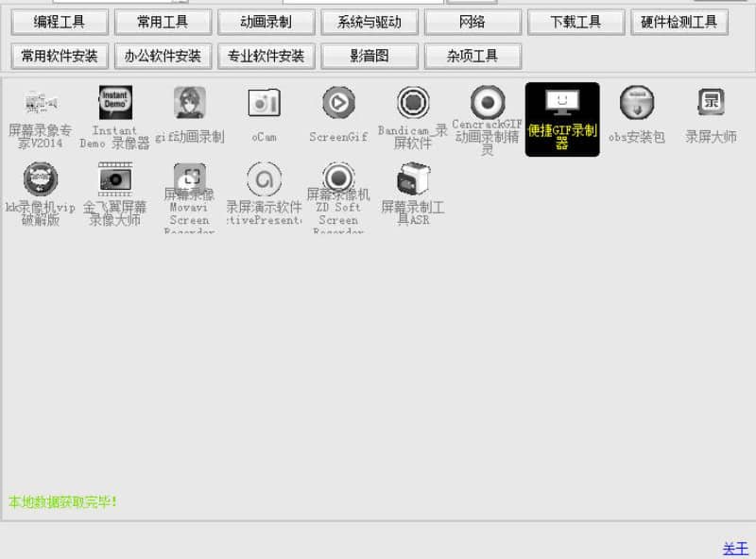756x559 pixels.
Task: Open the 系统与驱动 category
Action: coord(369,22)
